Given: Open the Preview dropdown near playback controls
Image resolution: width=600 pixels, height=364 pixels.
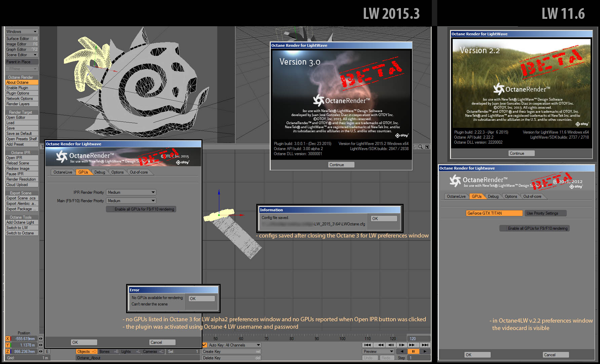Looking at the screenshot, I should (x=378, y=352).
